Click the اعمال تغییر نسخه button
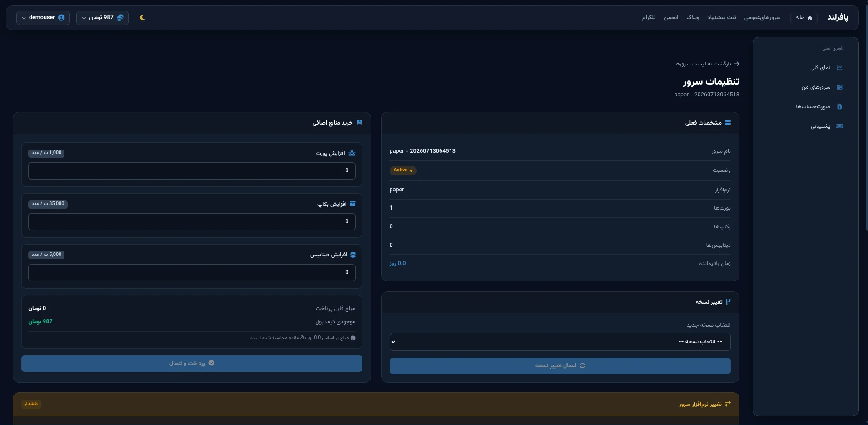Screen dimensions: 868x425 pyautogui.click(x=560, y=366)
